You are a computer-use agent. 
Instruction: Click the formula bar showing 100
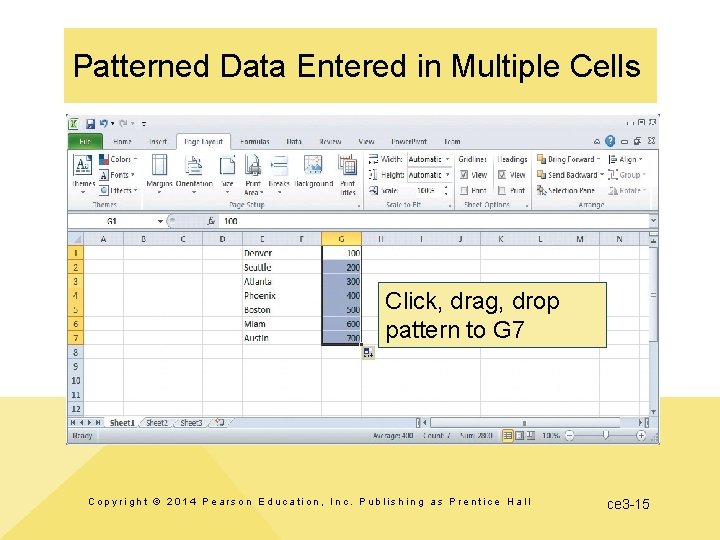coord(434,221)
